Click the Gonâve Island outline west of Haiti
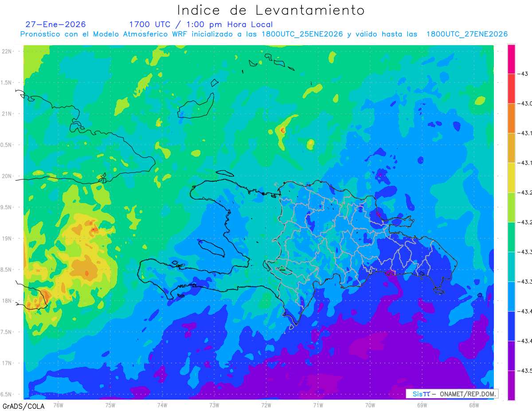The height and width of the screenshot is (411, 532). pos(211,248)
